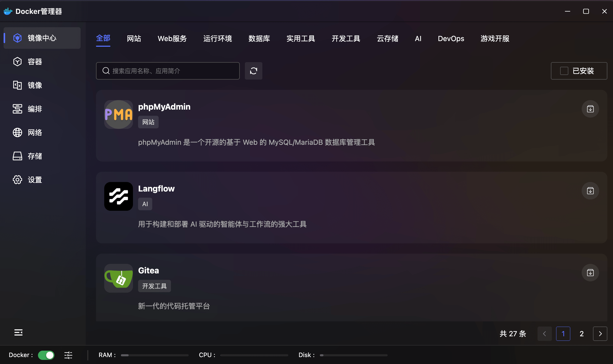This screenshot has width=613, height=364.
Task: Click the Langflow logo
Action: pos(119,196)
